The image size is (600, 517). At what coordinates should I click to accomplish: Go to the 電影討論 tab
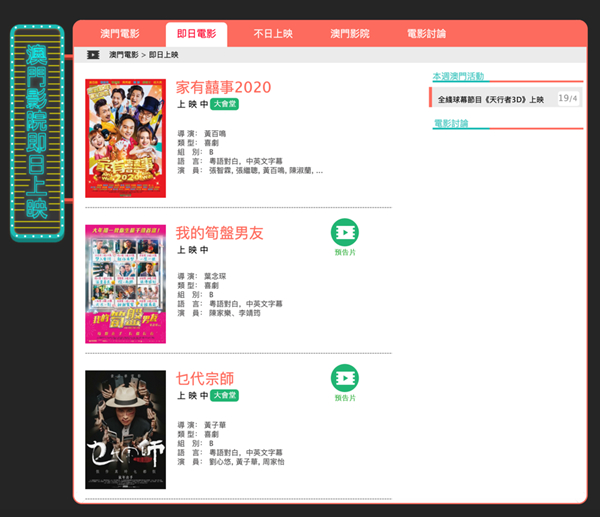[426, 34]
